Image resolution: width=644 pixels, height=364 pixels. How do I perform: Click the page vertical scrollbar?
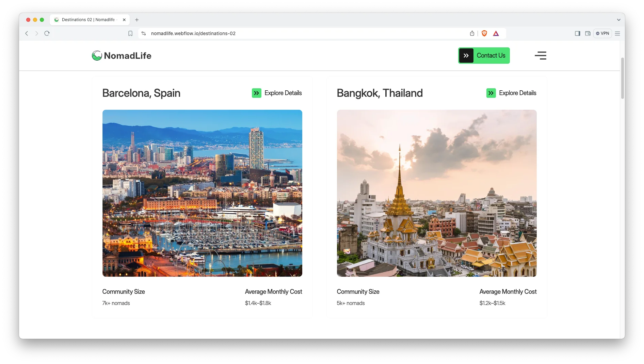tap(623, 78)
